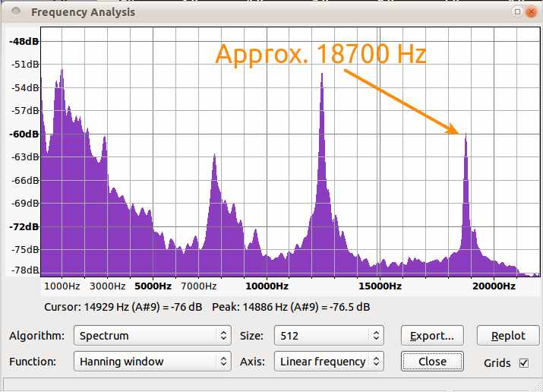Screen dimensions: 543x392
Task: Click the 7000Hz axis label
Action: (198, 286)
